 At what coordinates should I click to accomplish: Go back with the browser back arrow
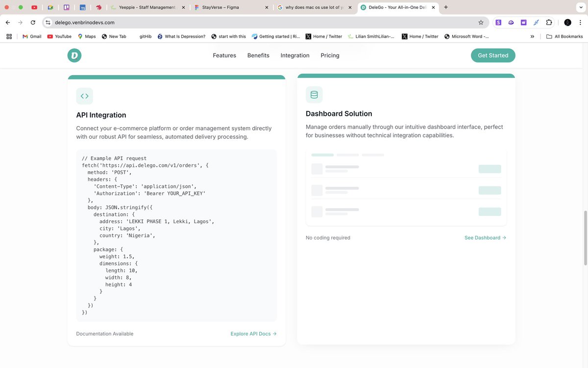tap(8, 23)
